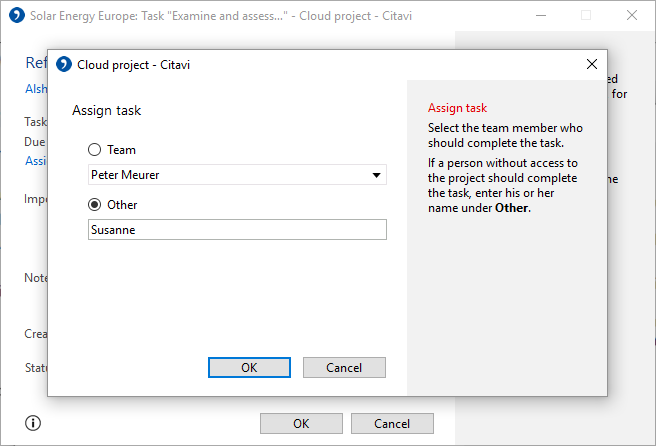The image size is (656, 446).
Task: Close the Solar Energy Europe task window
Action: [x=632, y=15]
